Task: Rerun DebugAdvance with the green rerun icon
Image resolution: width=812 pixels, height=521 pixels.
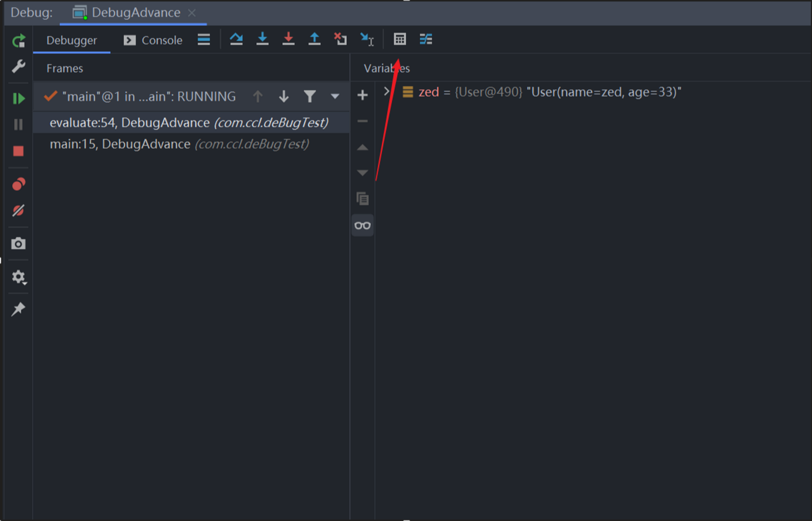Action: pyautogui.click(x=19, y=40)
